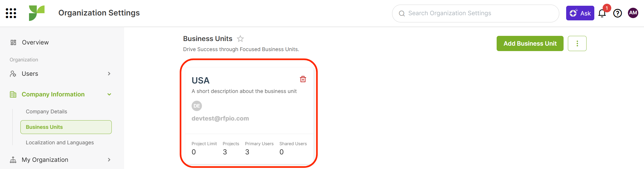Open the AM user profile avatar
Image resolution: width=644 pixels, height=169 pixels.
coord(633,13)
